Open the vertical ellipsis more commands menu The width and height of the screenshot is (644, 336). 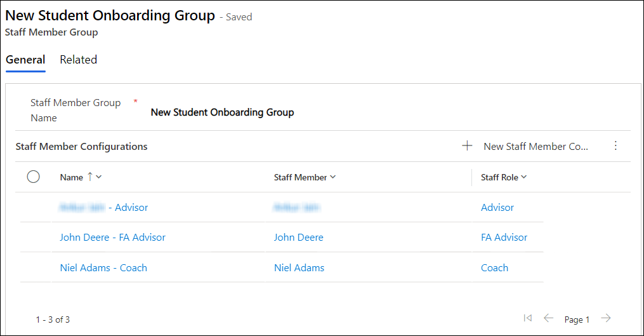(615, 146)
